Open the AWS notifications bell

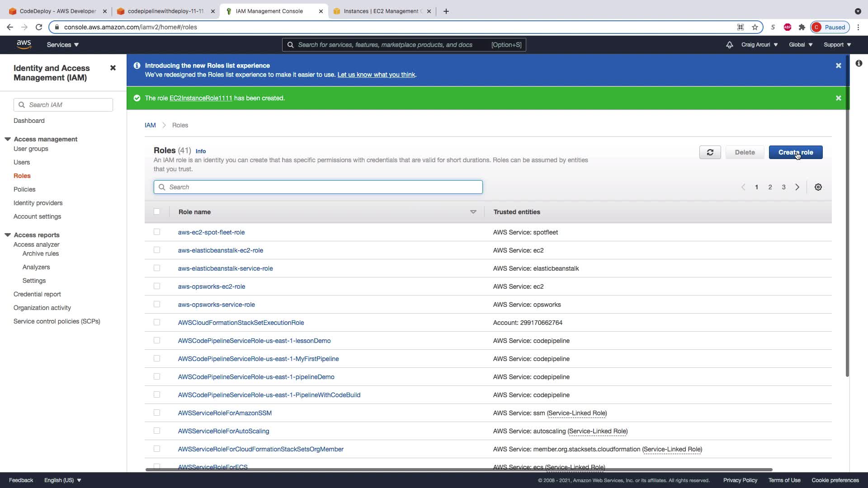point(729,45)
